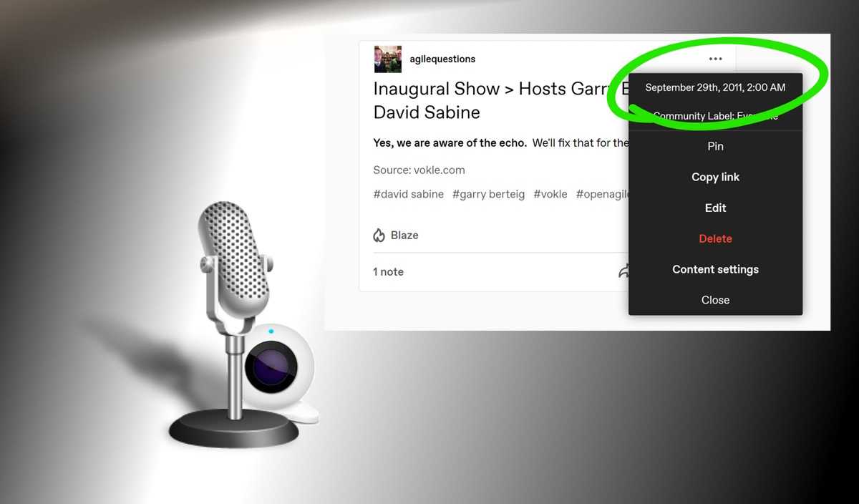The height and width of the screenshot is (504, 859).
Task: Choose Pin from the post menu
Action: (x=715, y=146)
